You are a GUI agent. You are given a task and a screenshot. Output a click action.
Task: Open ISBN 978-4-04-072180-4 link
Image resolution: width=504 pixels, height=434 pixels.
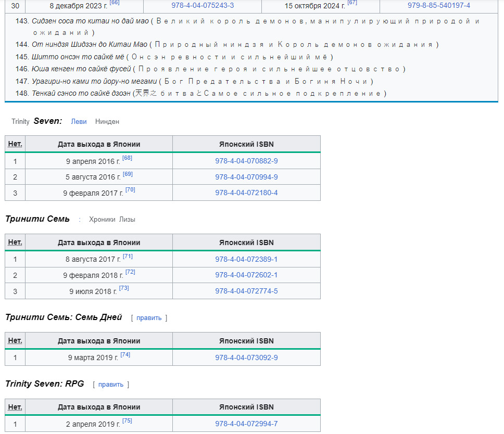[x=246, y=193]
